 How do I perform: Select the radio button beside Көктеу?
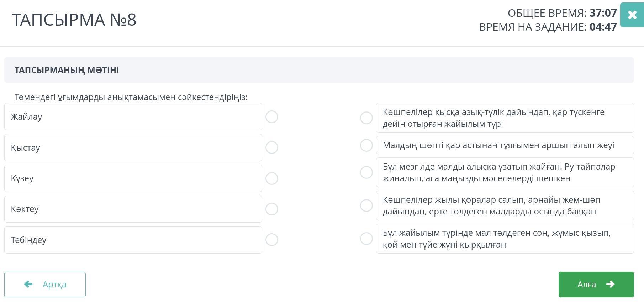272,209
